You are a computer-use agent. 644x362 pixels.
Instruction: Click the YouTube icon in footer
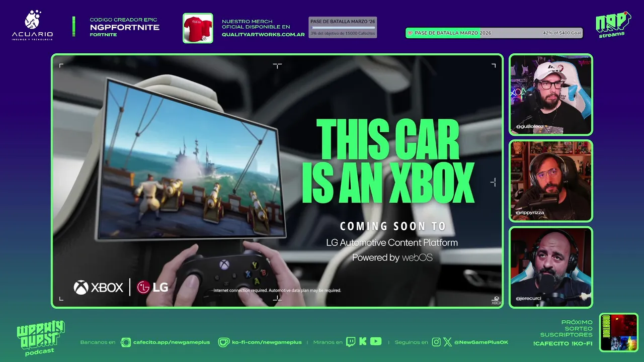point(376,341)
